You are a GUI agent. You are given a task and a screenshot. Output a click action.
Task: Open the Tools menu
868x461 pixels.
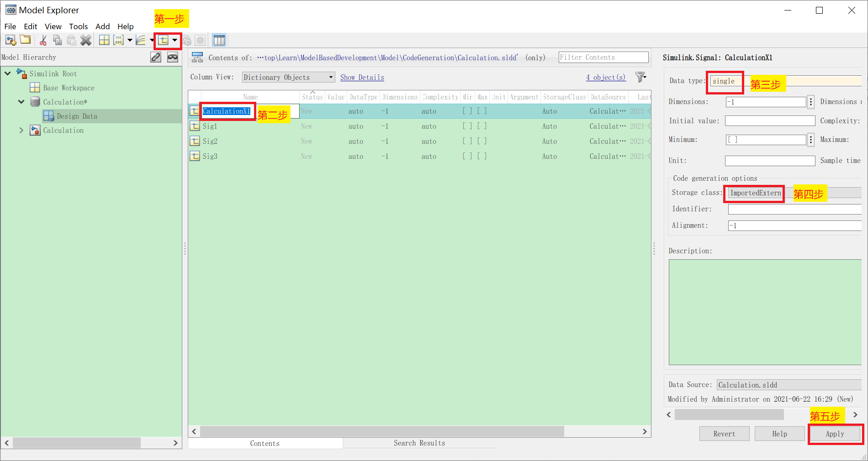pos(79,26)
